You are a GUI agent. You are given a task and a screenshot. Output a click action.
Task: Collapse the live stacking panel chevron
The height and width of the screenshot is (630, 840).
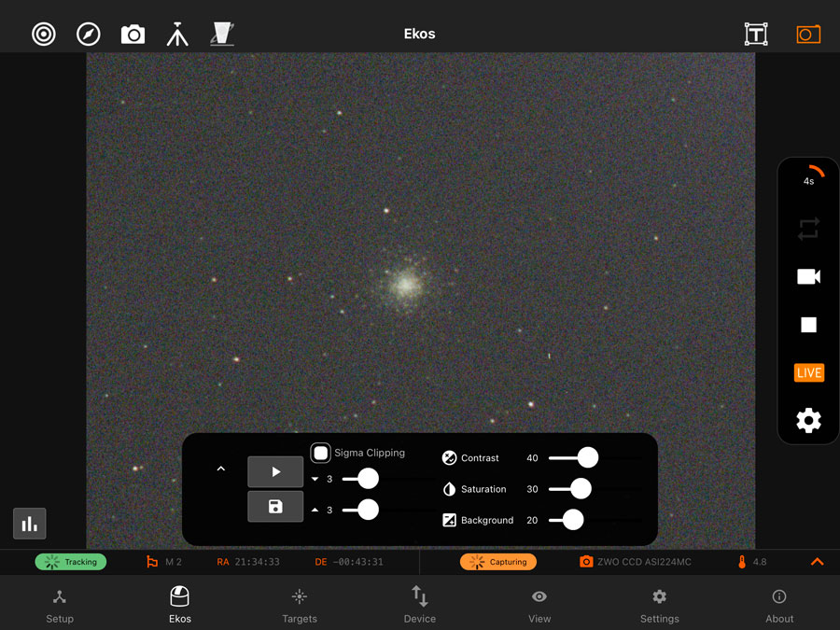click(220, 469)
